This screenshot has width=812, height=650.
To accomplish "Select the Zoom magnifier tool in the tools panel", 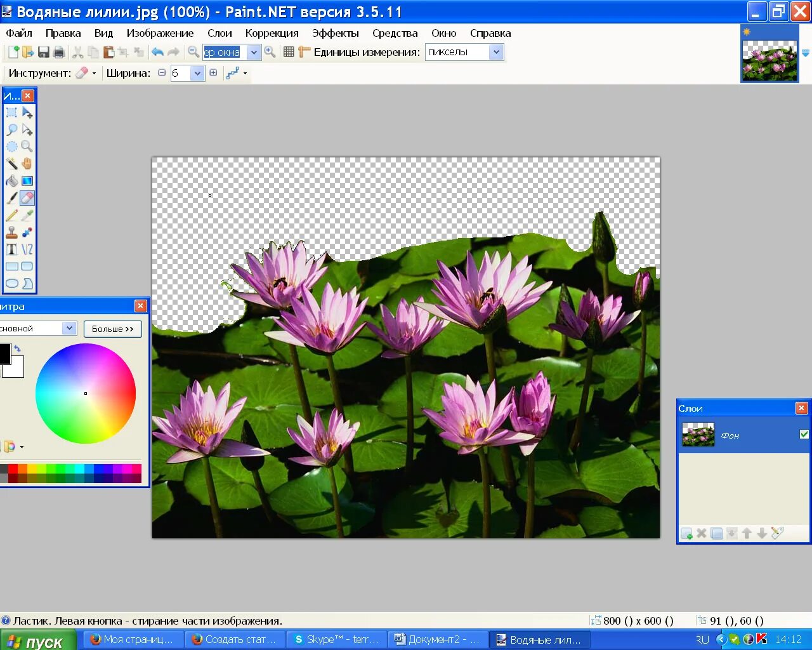I will tap(27, 147).
